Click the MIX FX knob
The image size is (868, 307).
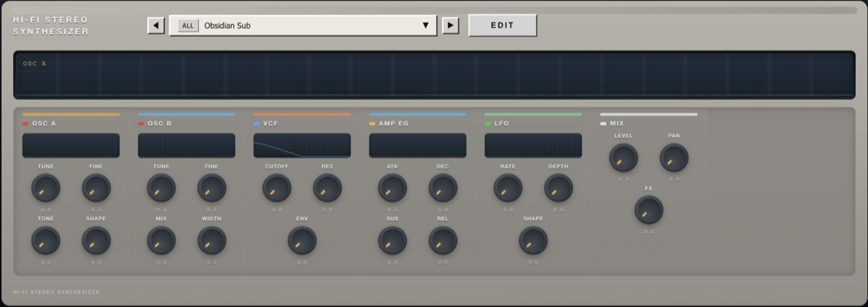click(649, 210)
